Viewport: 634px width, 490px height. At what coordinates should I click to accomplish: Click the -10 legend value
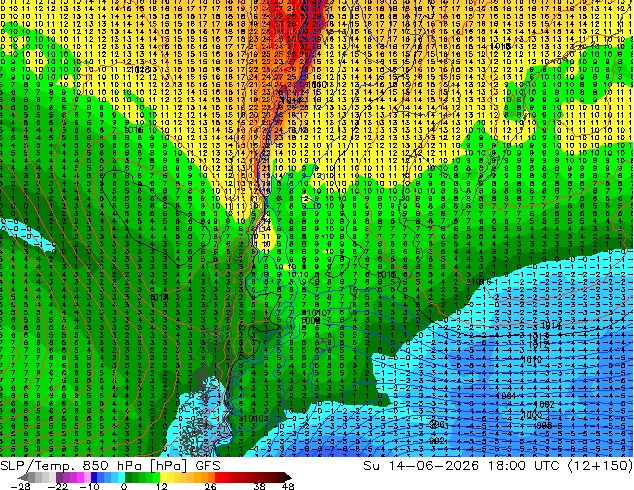click(89, 486)
